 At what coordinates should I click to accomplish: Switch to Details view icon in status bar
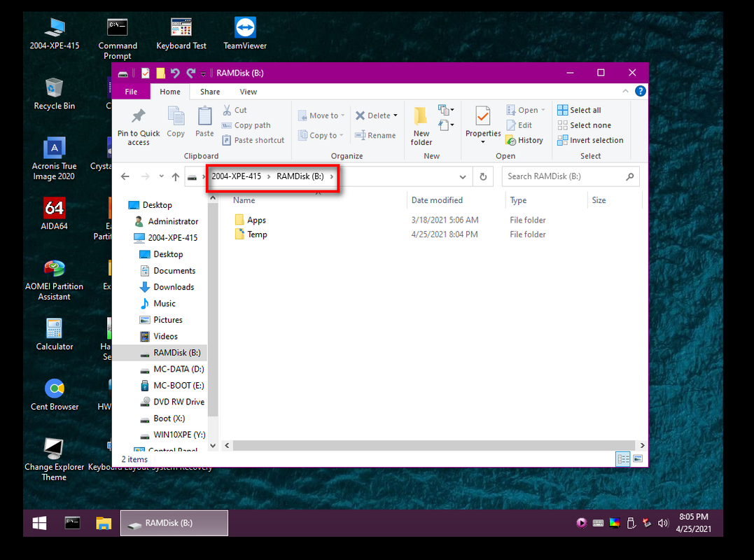click(x=622, y=459)
